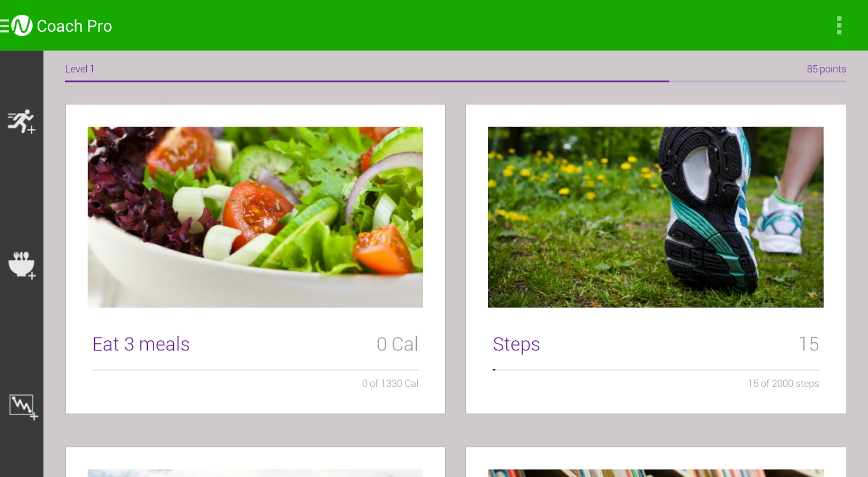868x477 pixels.
Task: Open the partially visible books card
Action: tap(656, 462)
